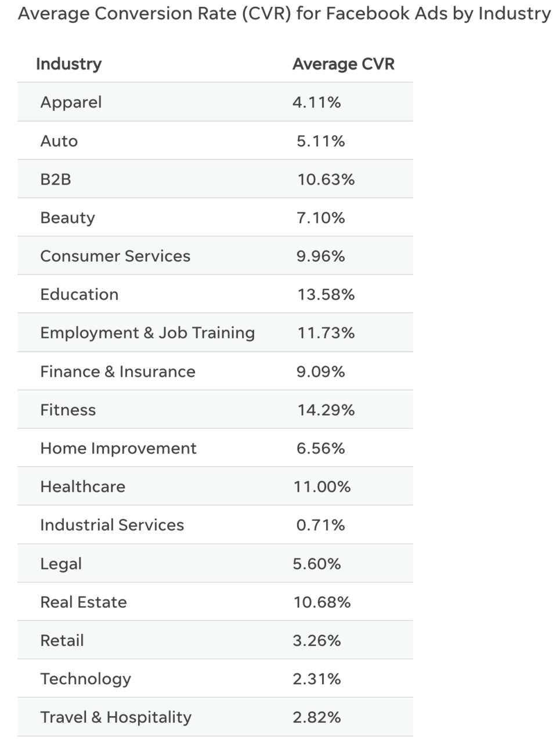Select the Home Improvement label
The width and height of the screenshot is (560, 743).
118,448
